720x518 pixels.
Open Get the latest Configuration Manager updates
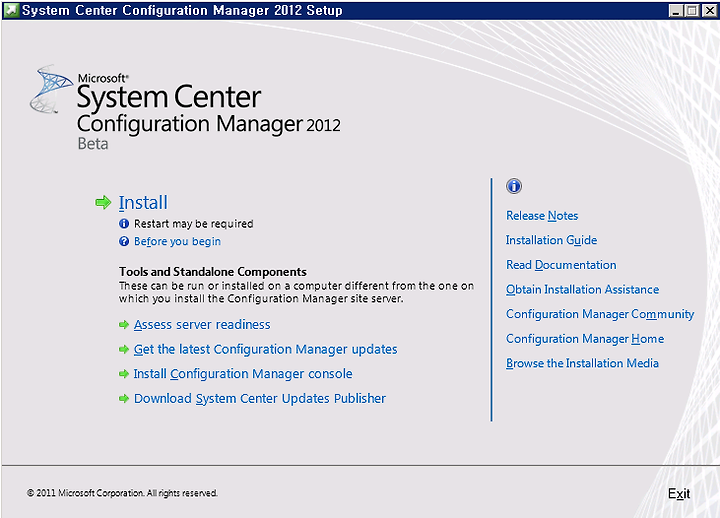265,349
